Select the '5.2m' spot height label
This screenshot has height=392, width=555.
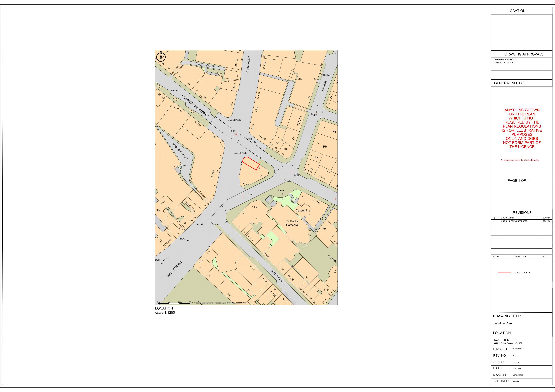(314, 115)
